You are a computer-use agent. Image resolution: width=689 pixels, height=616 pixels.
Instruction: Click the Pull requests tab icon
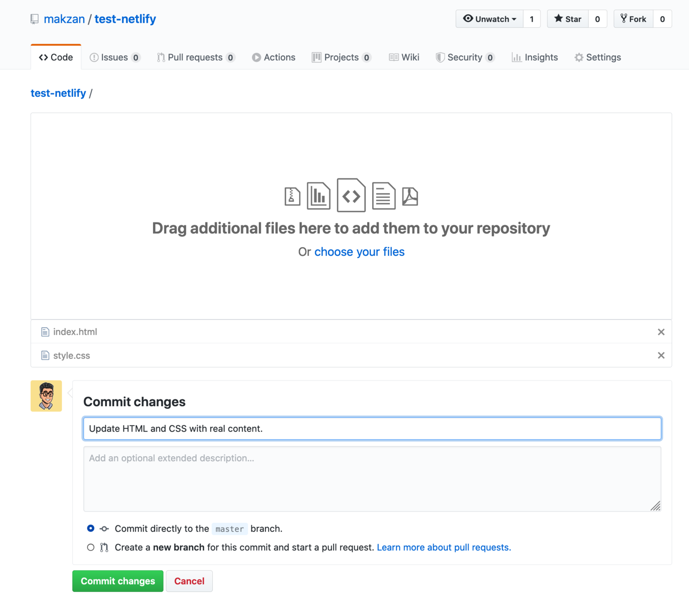(x=161, y=57)
